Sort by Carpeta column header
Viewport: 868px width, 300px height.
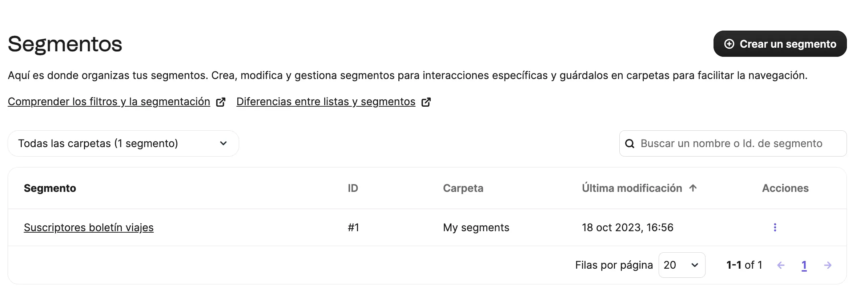pyautogui.click(x=463, y=188)
